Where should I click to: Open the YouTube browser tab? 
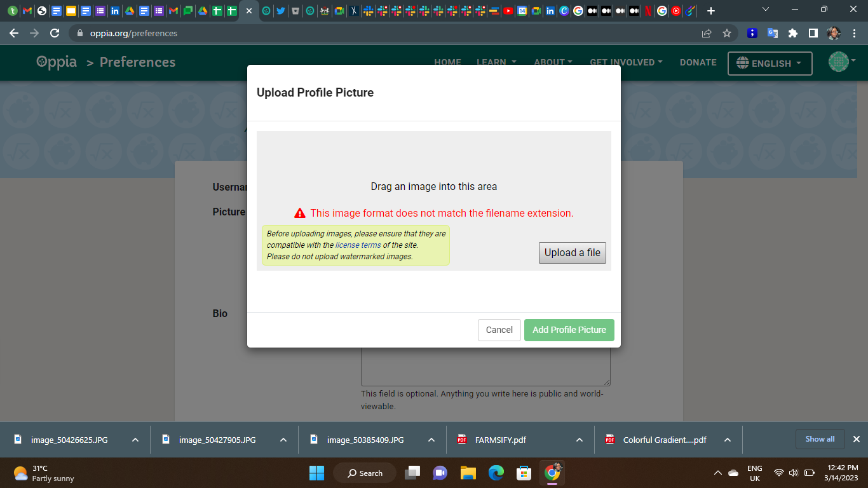pos(508,11)
